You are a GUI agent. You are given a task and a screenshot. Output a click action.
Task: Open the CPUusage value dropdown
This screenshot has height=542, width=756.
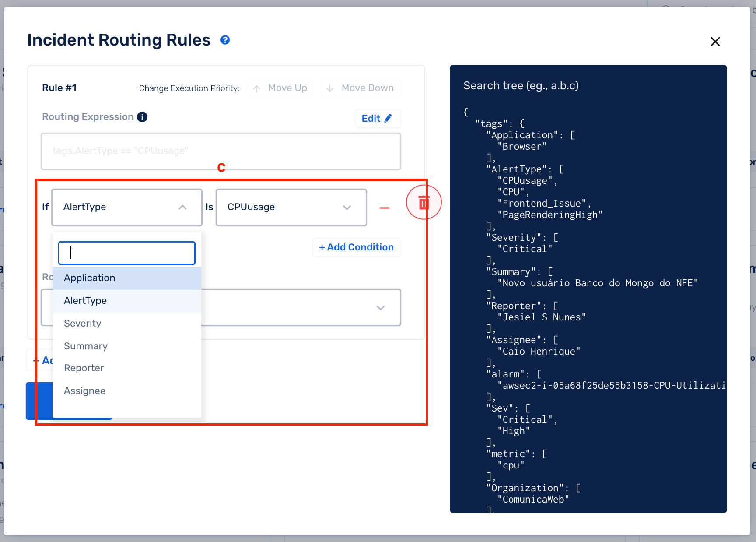pyautogui.click(x=291, y=207)
